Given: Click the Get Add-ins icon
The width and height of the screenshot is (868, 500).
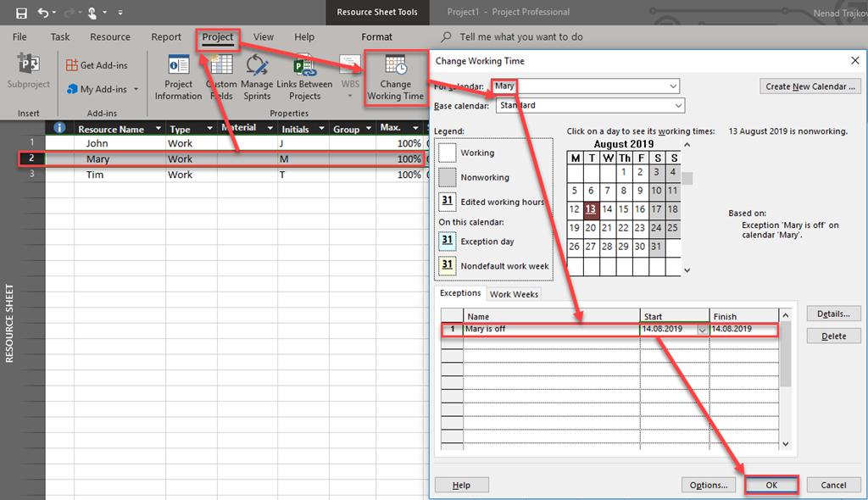Looking at the screenshot, I should pos(71,65).
